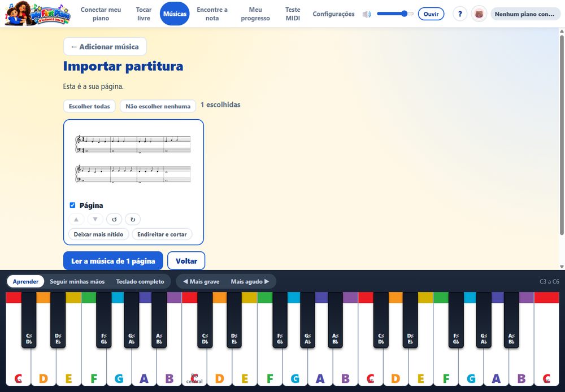Adjust the volume slider

click(x=395, y=14)
